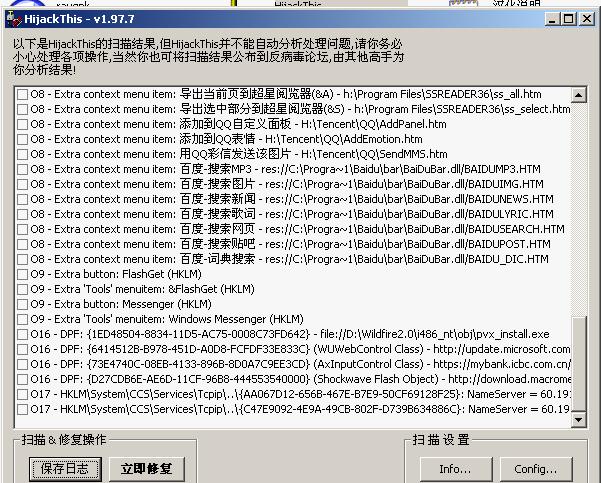Click text '百度-词典搜索' in list
The width and height of the screenshot is (601, 483).
tap(217, 259)
